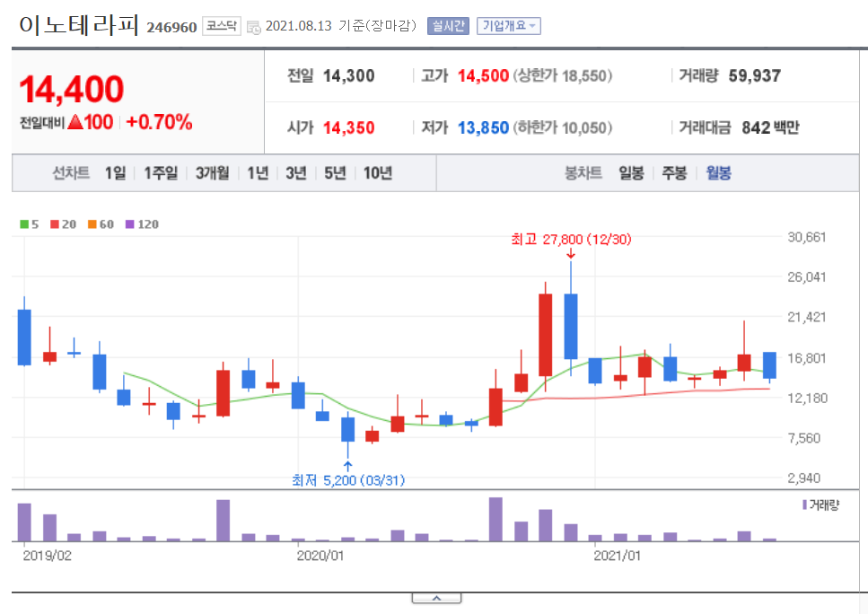Select the 1년 line chart tab

tap(258, 173)
